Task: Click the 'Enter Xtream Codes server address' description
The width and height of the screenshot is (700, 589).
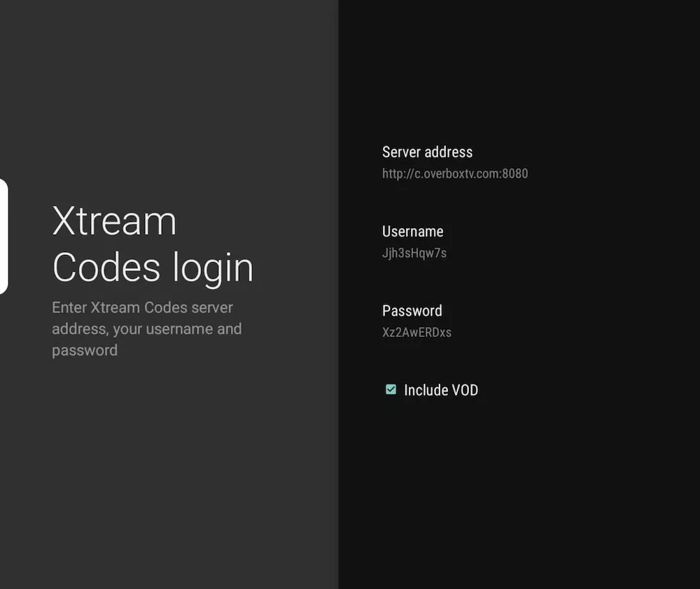Action: coord(147,328)
